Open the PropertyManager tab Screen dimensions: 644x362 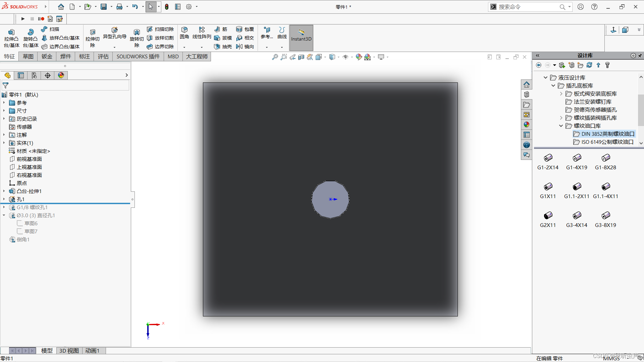tap(21, 75)
